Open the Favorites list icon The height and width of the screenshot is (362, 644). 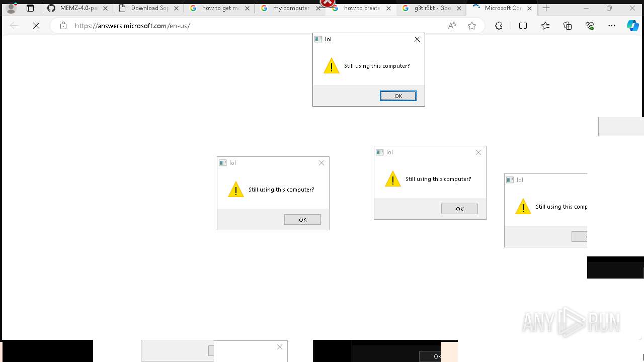(545, 26)
